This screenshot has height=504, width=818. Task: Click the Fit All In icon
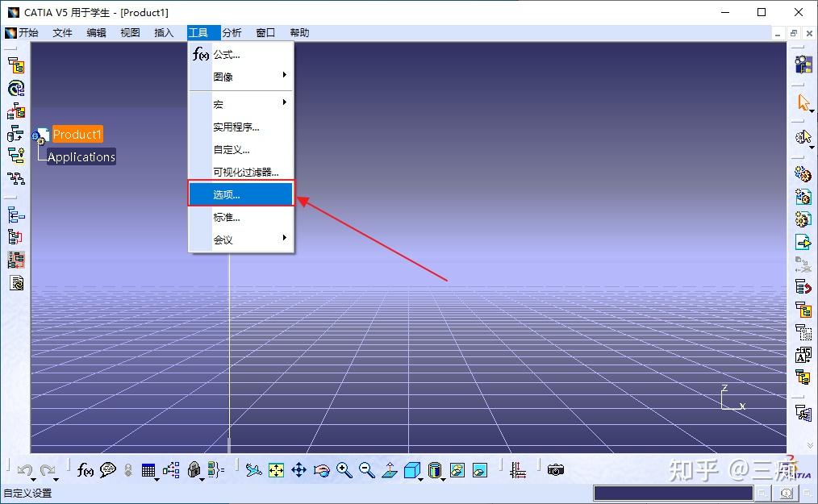275,469
